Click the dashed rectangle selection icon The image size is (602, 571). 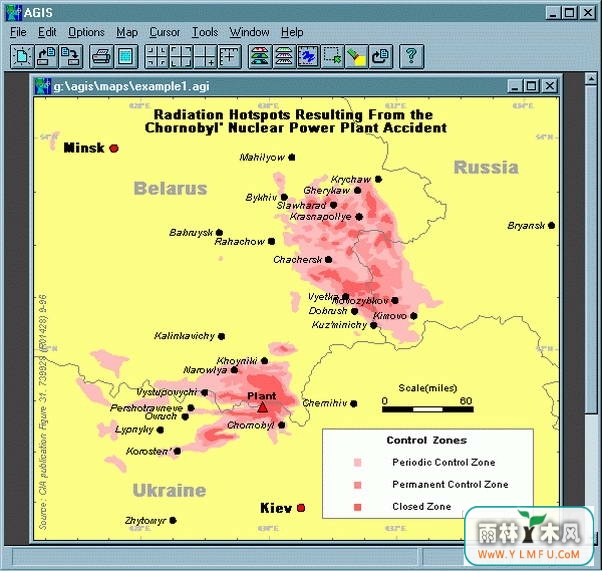(332, 56)
